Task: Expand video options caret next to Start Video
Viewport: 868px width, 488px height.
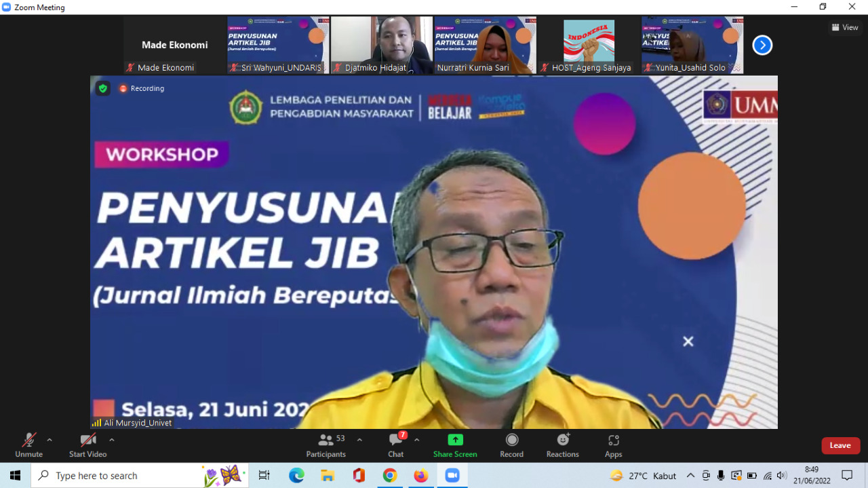Action: click(x=112, y=440)
